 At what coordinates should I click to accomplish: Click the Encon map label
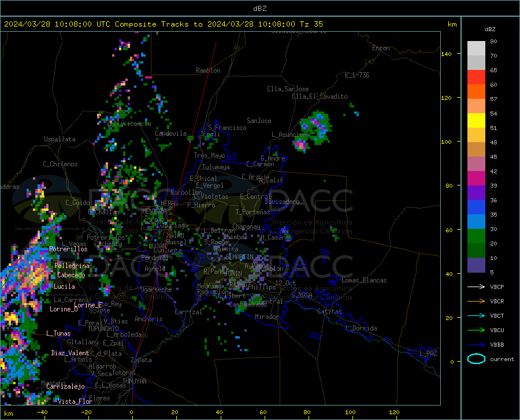point(381,48)
